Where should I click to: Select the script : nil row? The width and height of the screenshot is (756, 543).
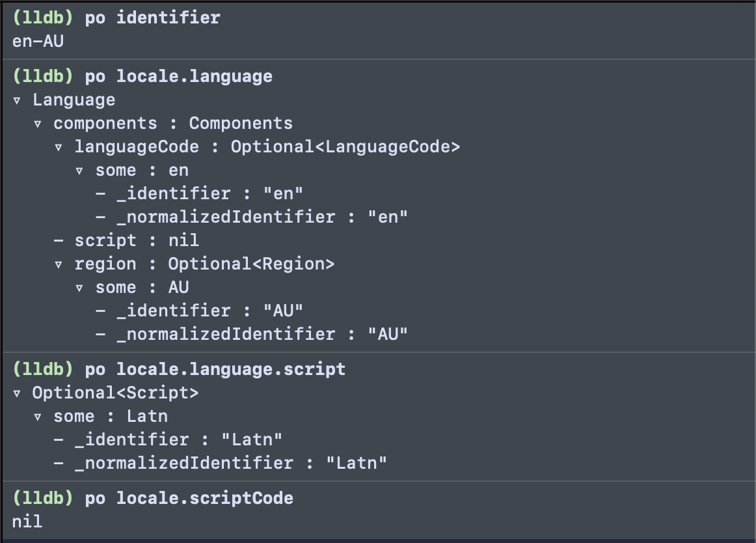[126, 240]
